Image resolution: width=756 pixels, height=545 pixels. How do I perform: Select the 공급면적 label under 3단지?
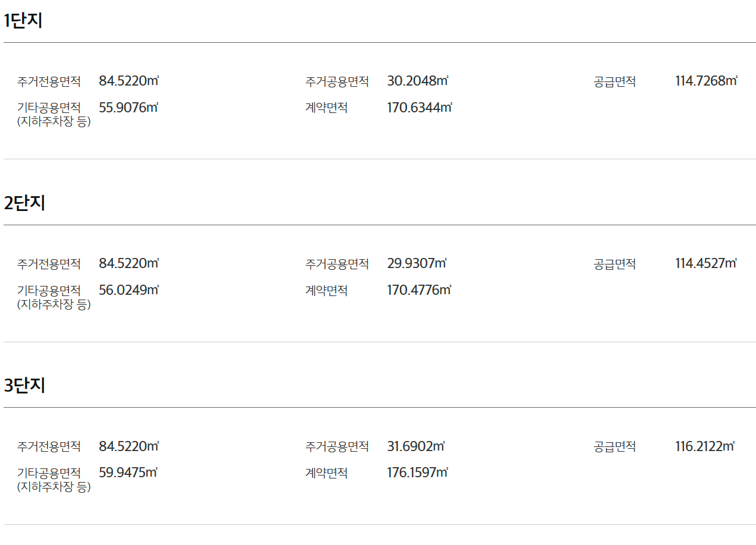point(615,446)
